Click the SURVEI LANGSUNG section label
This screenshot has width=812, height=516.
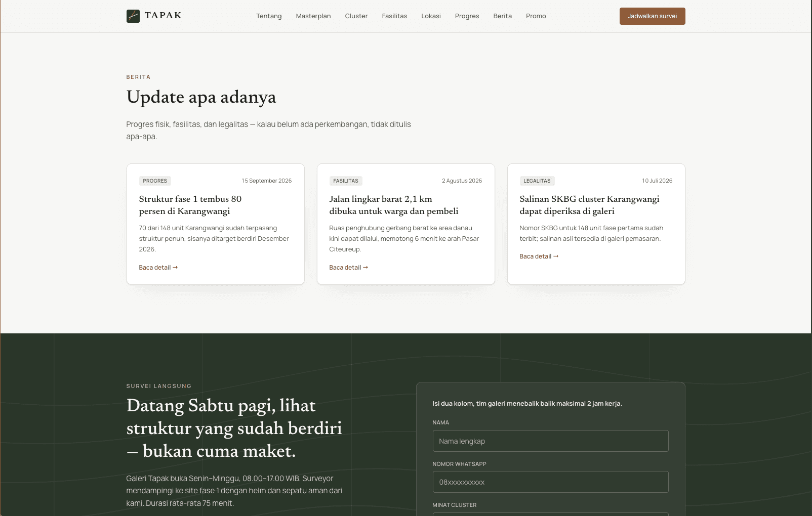pos(159,386)
